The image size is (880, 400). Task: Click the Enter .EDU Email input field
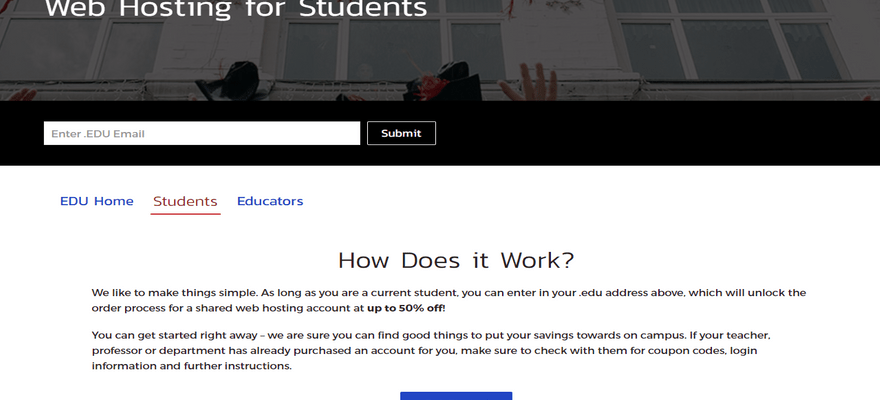[201, 133]
